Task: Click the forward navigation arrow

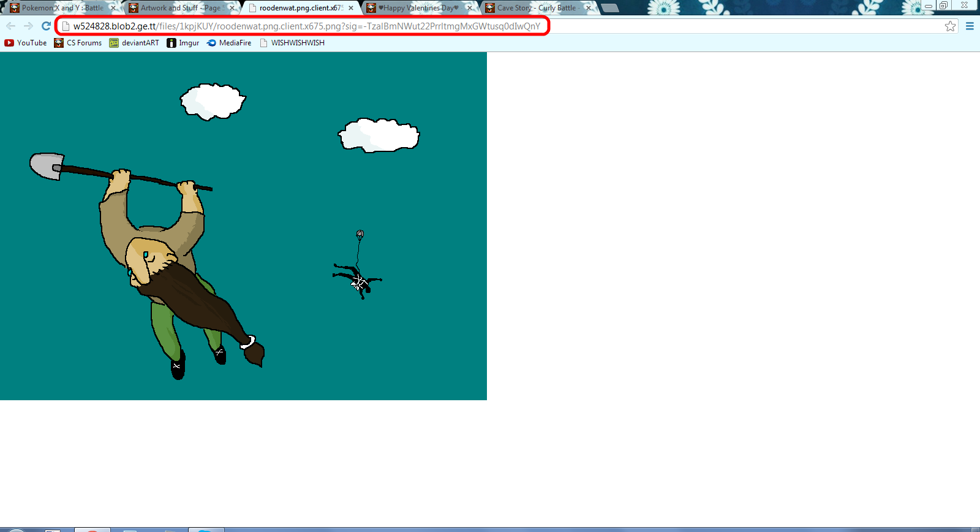Action: (28, 26)
